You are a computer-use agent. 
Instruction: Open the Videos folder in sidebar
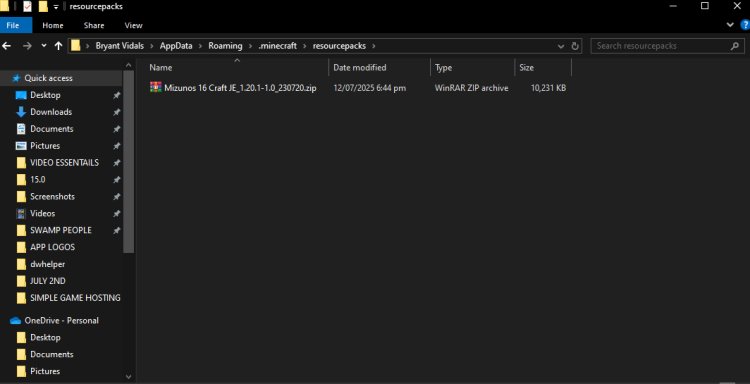[42, 213]
